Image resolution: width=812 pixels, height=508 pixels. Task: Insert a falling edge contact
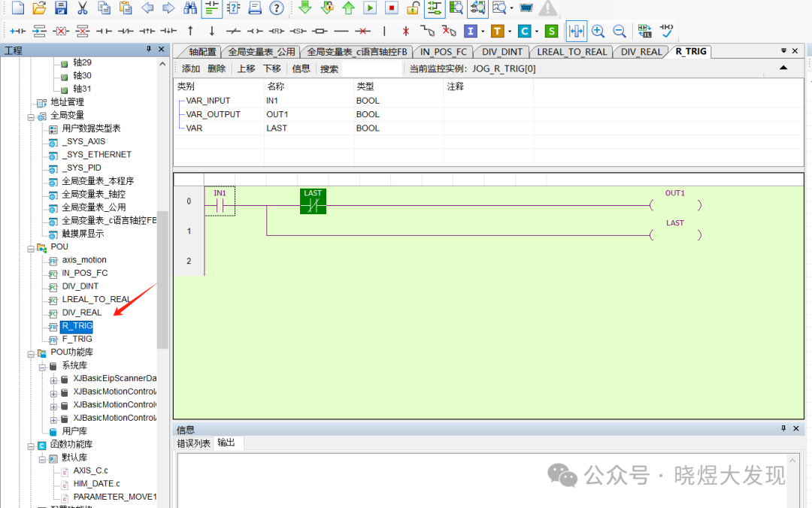coord(168,31)
